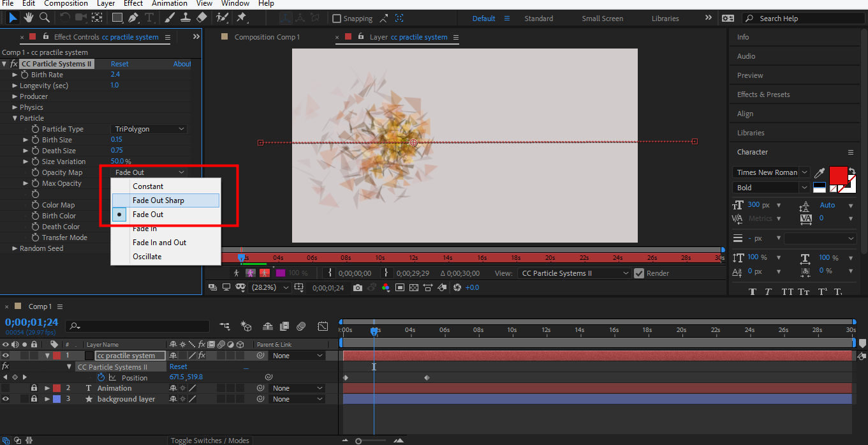This screenshot has width=868, height=445.
Task: Expand the Physics property group
Action: (15, 107)
